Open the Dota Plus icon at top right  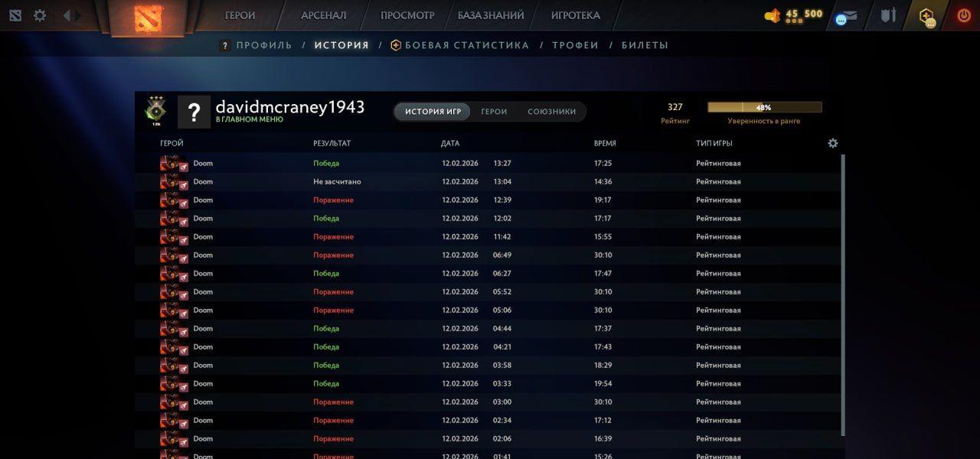click(927, 16)
